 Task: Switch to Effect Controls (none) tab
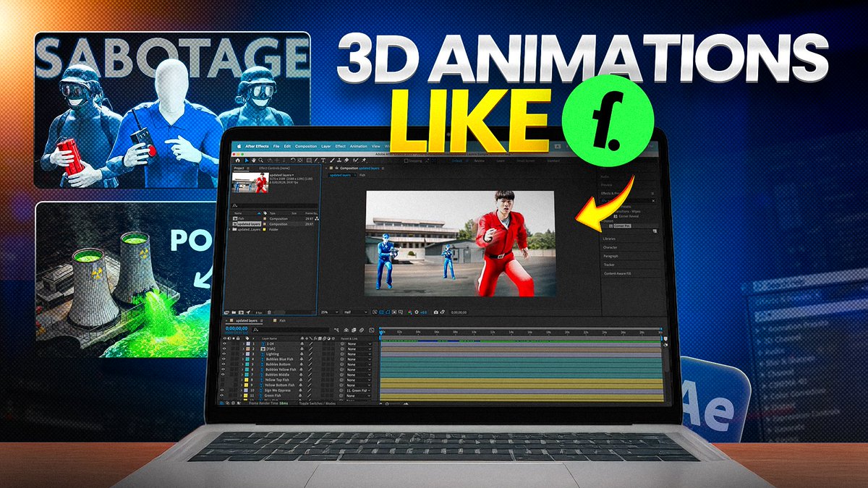click(275, 168)
